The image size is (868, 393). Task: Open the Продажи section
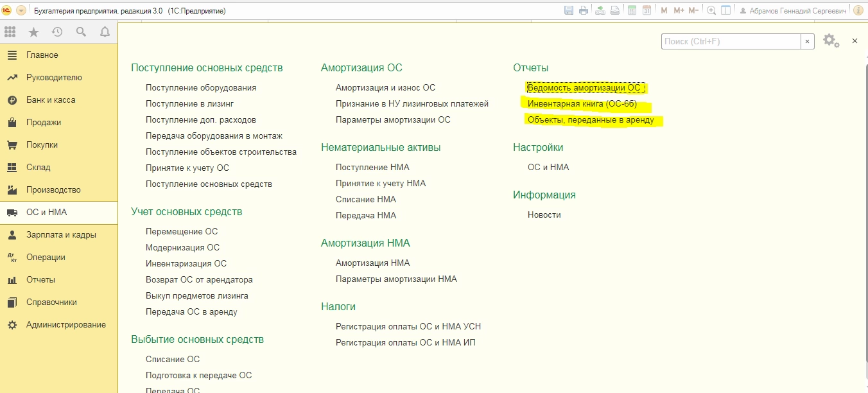[59, 123]
